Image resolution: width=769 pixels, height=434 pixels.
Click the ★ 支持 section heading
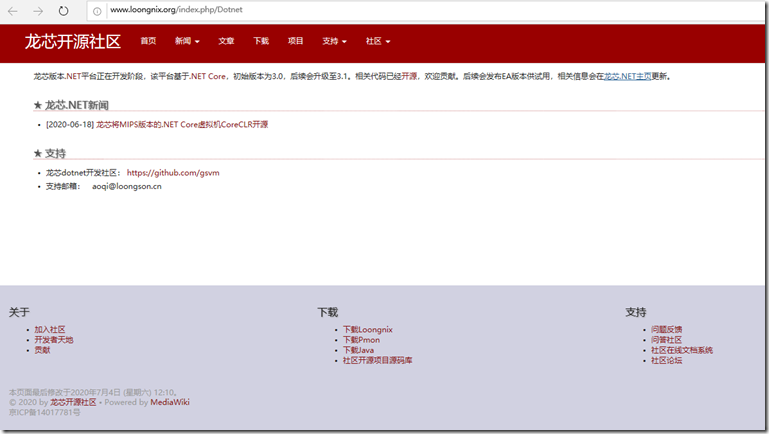pos(50,153)
